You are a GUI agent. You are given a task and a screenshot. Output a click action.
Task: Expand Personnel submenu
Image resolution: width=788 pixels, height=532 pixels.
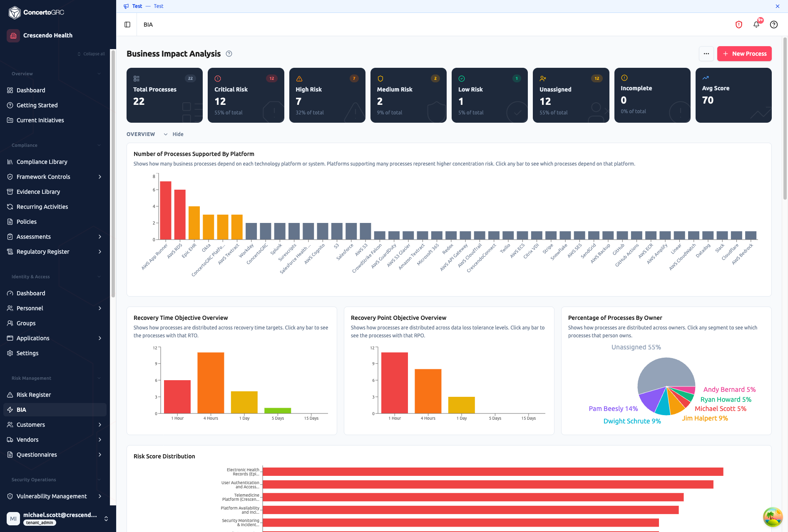point(100,308)
